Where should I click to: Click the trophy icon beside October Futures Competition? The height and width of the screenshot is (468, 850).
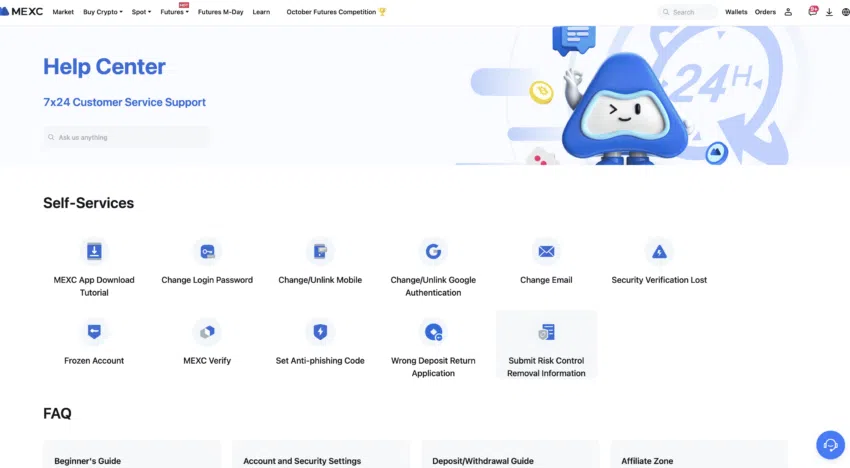pos(382,11)
